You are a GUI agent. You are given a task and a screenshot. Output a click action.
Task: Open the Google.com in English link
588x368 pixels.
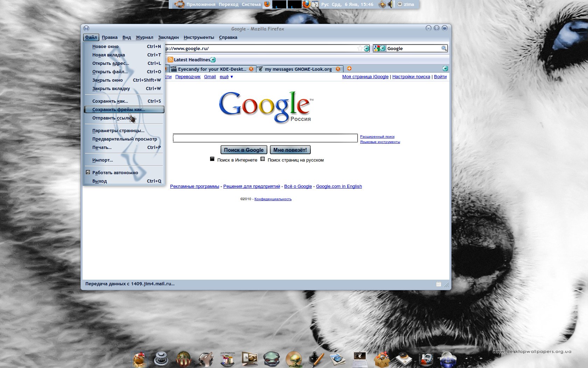[339, 186]
